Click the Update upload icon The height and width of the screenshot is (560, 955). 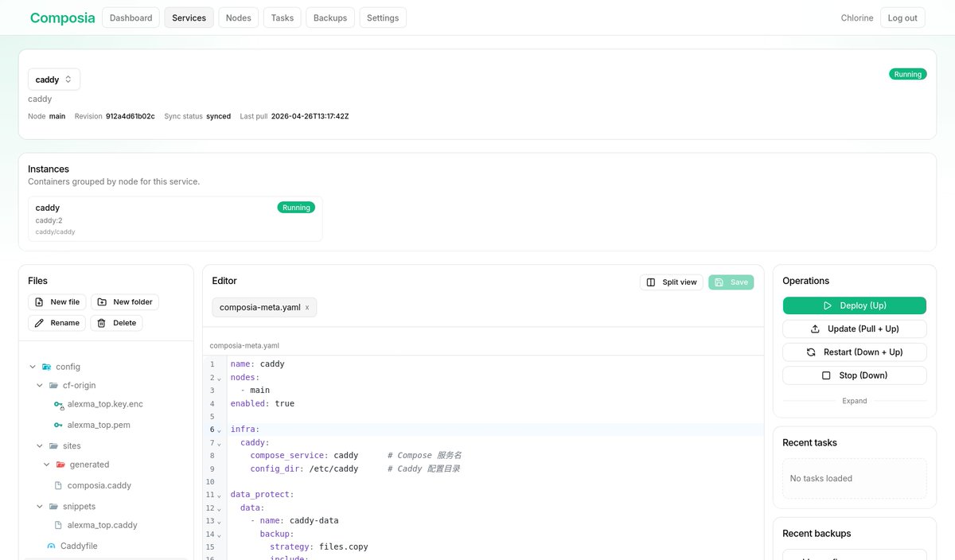(x=815, y=329)
